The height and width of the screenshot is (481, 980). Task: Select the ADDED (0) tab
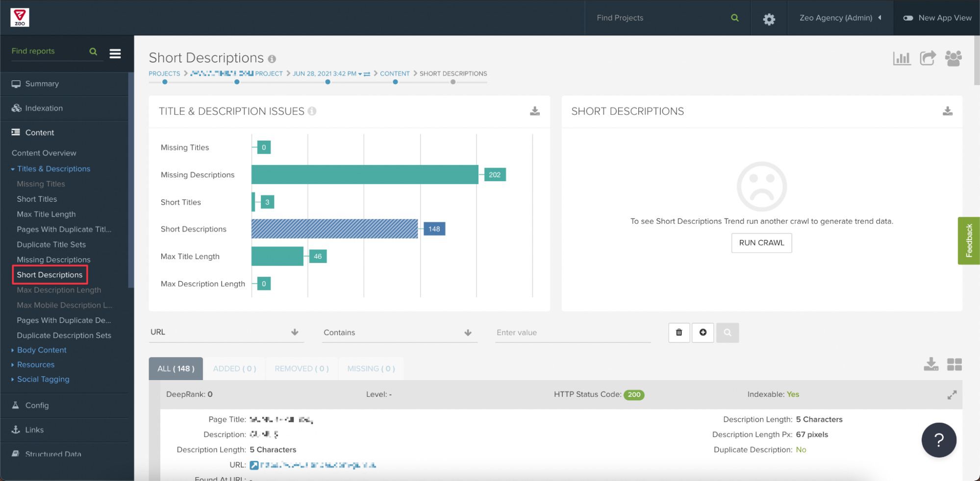click(x=234, y=369)
